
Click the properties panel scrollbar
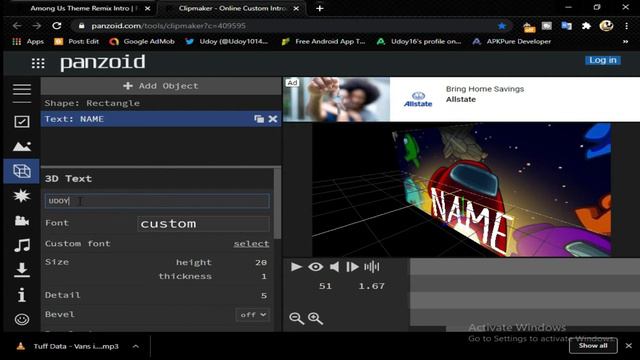point(278,203)
